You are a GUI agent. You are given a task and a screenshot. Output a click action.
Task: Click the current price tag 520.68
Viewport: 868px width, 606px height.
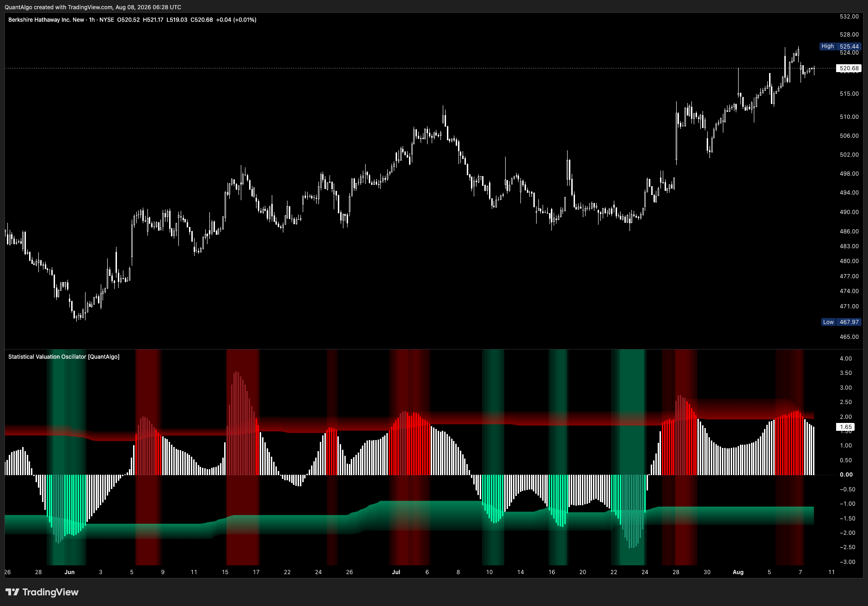(849, 68)
